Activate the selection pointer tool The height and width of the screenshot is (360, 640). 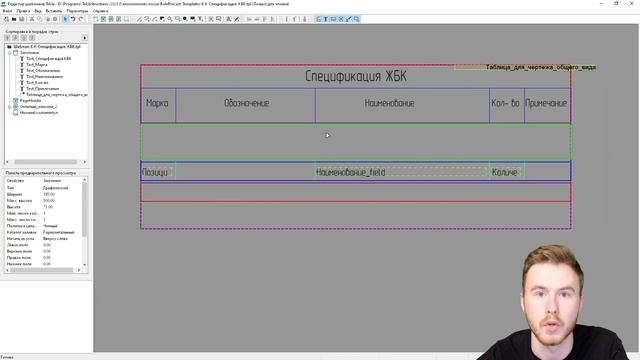point(65,19)
